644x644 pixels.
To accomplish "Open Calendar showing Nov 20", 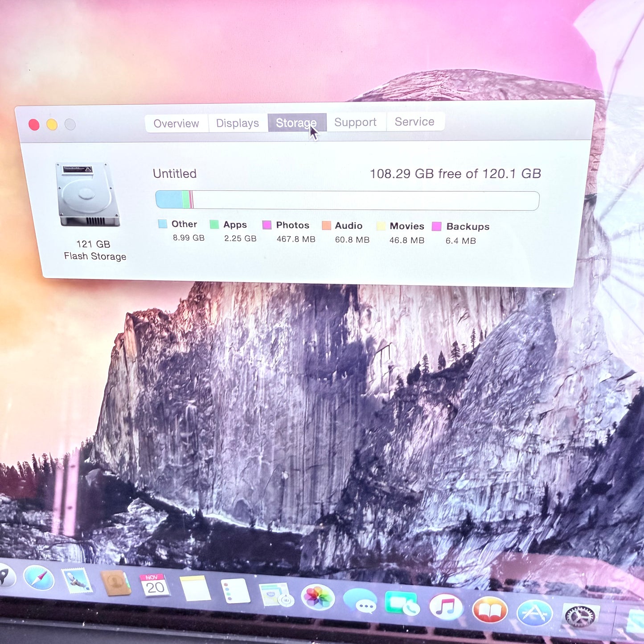I will coord(154,585).
